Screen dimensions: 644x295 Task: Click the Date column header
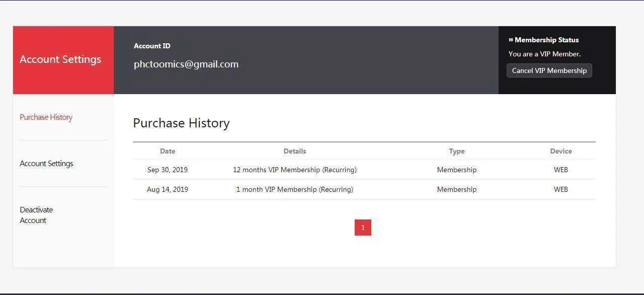click(x=168, y=151)
